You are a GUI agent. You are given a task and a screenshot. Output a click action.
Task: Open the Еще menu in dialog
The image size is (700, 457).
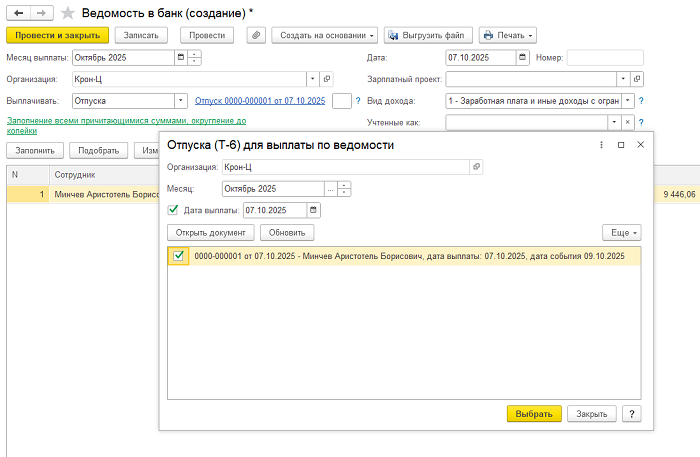pos(621,232)
